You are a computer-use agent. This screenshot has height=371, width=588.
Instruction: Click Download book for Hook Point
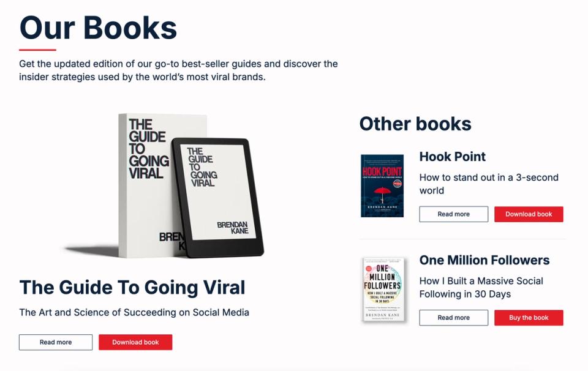point(529,214)
